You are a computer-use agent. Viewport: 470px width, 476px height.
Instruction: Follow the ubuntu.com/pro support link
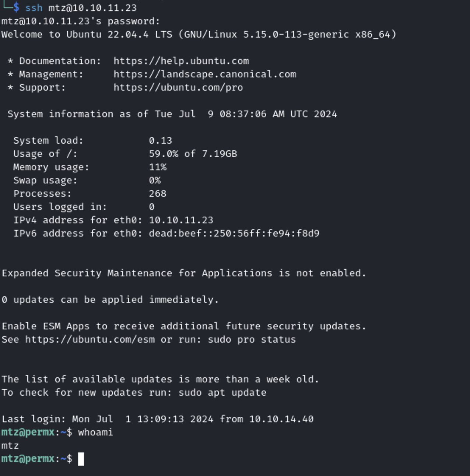point(178,87)
